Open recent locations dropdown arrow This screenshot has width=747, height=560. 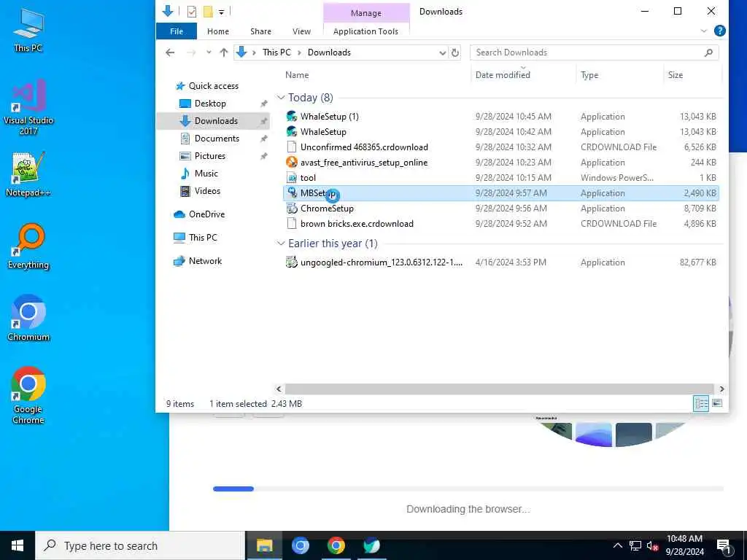pos(209,52)
